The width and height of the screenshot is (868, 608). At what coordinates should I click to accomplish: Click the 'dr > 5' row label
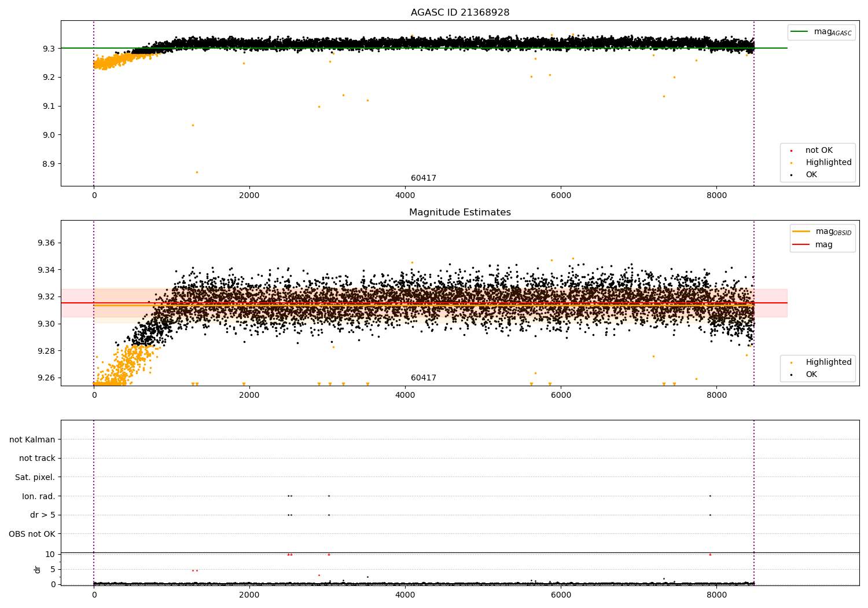click(x=43, y=515)
